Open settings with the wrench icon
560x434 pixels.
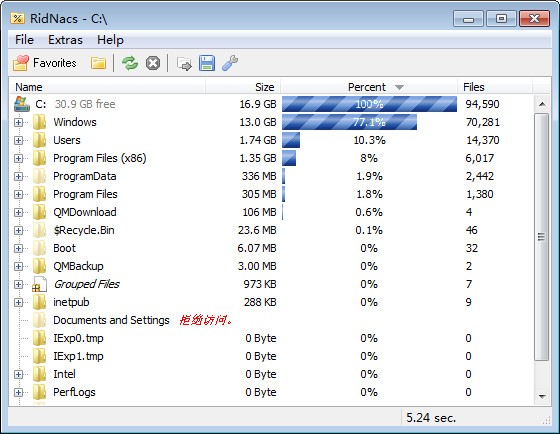[x=230, y=63]
